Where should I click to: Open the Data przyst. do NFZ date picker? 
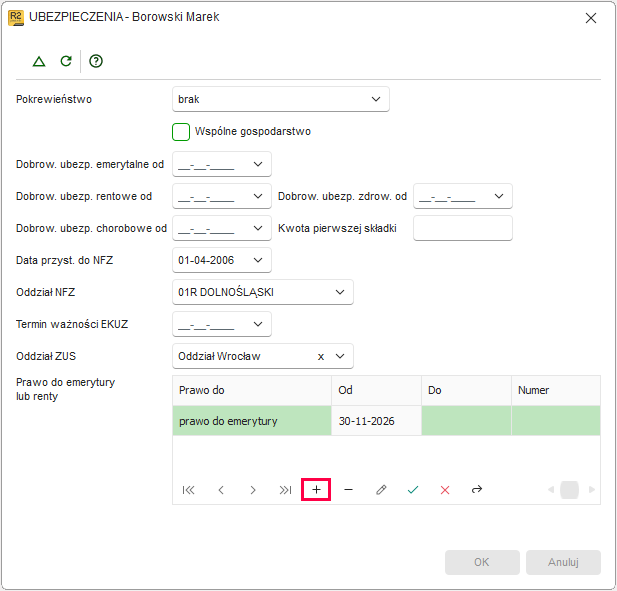(x=258, y=260)
